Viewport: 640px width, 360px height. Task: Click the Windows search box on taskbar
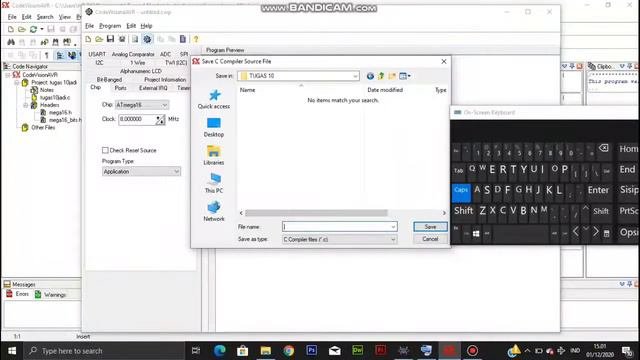pos(104,351)
